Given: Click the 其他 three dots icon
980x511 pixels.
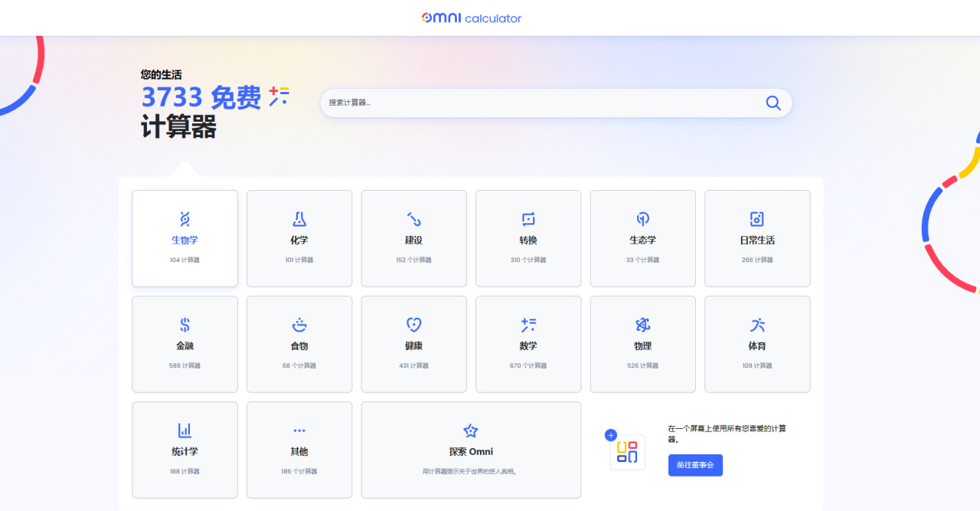Looking at the screenshot, I should pyautogui.click(x=299, y=431).
